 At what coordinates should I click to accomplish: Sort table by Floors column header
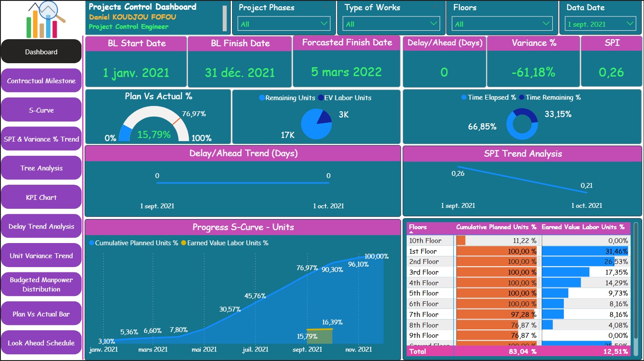click(418, 227)
